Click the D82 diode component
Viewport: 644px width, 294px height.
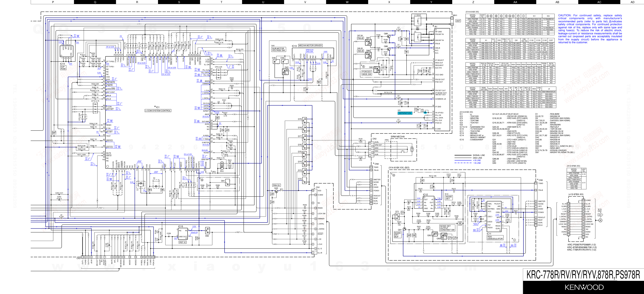(x=207, y=230)
